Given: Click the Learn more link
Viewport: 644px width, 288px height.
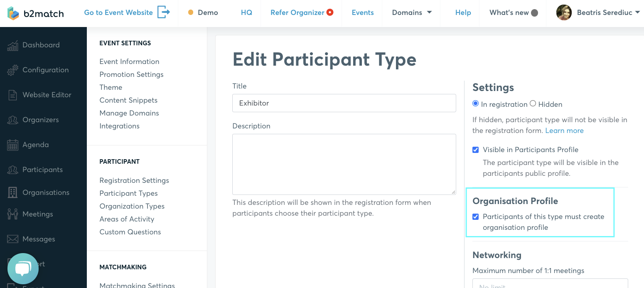Looking at the screenshot, I should [x=564, y=130].
